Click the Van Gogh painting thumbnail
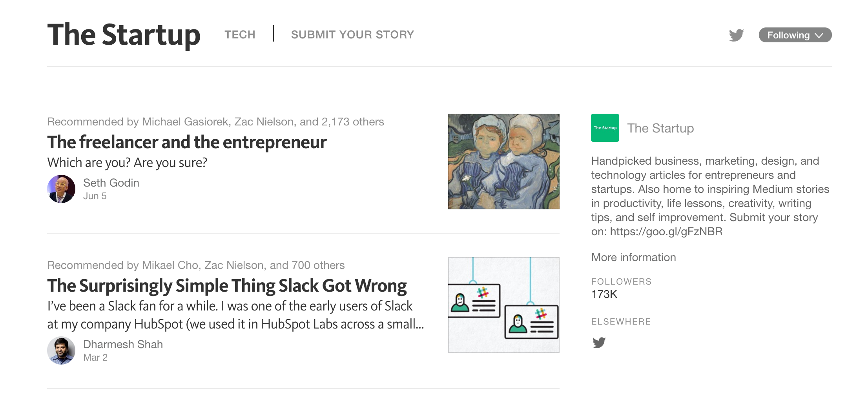Screen dimensions: 868x403 point(503,162)
